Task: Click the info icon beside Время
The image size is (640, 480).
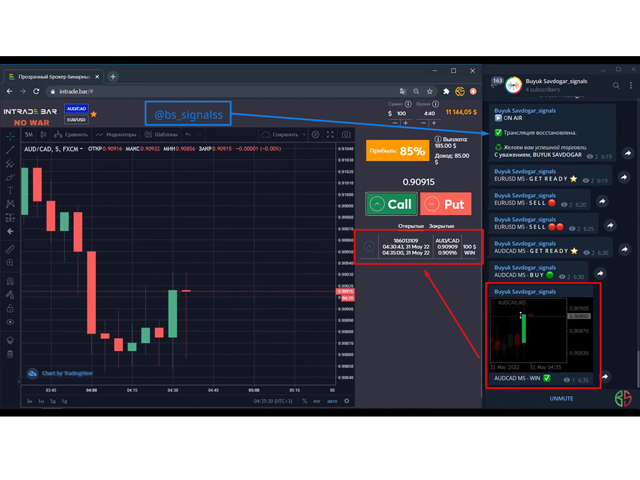Action: 436,104
